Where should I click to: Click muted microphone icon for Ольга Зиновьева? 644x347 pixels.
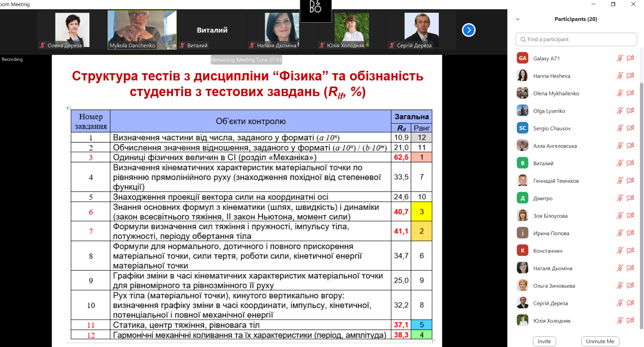click(x=620, y=286)
